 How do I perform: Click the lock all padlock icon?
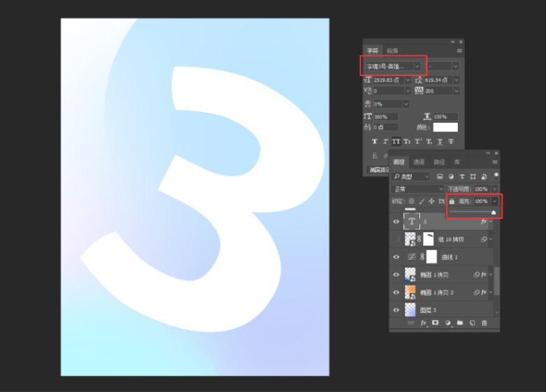point(452,201)
